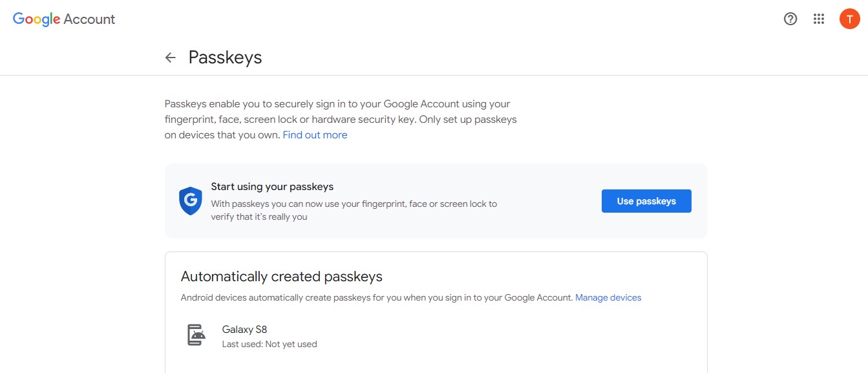Select the Galaxy S8 device name
Screen dimensions: 868x373
click(244, 330)
